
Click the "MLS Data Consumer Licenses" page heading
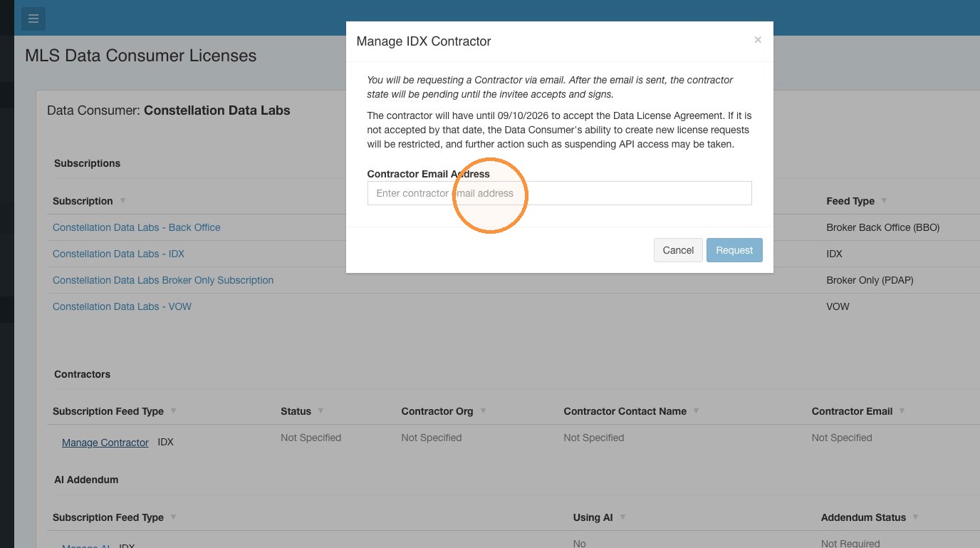pyautogui.click(x=141, y=56)
